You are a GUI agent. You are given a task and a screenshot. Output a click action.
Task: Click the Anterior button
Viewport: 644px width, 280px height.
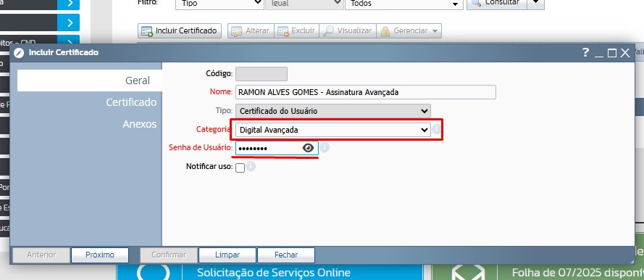point(41,255)
